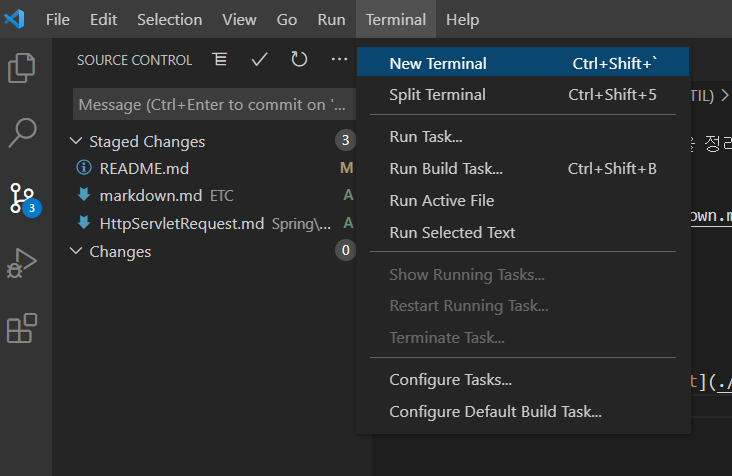Select New Terminal menu entry
Image resolution: width=732 pixels, height=476 pixels.
[x=438, y=63]
